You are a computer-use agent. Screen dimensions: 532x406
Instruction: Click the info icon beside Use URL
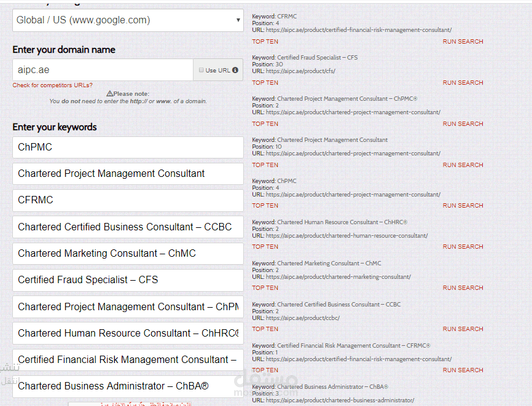coord(235,70)
